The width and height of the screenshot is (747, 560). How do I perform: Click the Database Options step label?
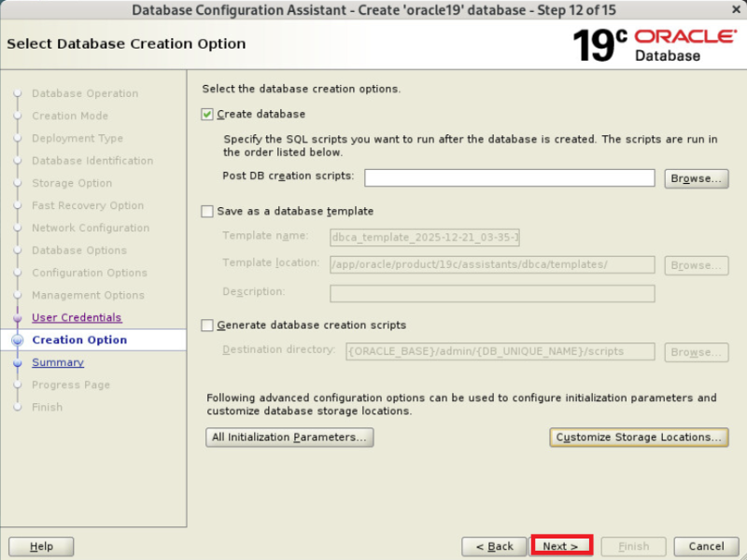tap(79, 250)
